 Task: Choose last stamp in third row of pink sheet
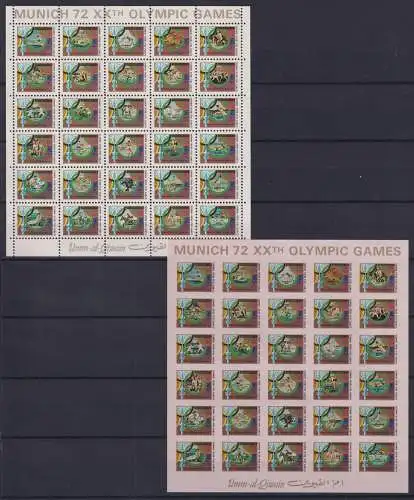pos(377,349)
